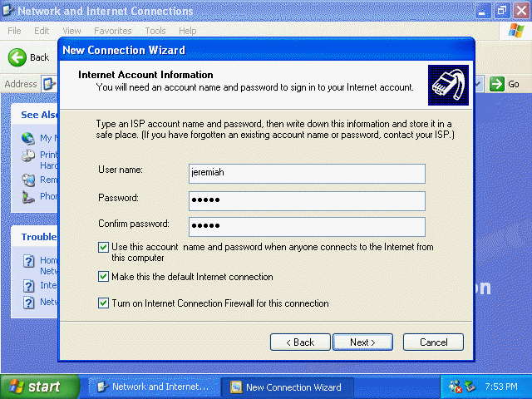The width and height of the screenshot is (532, 399).
Task: Switch to Network and Internet taskbar button
Action: tap(153, 387)
